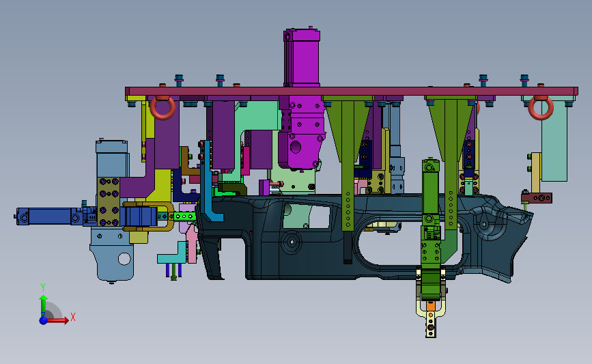Select the bright green perforated connector bar
Viewport: 592px width, 364px height.
[184, 216]
